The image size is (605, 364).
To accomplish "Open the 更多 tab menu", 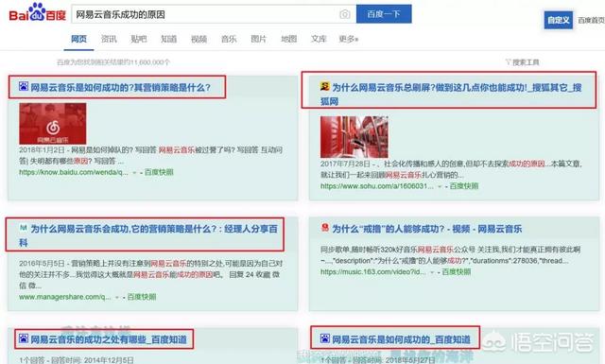I will pyautogui.click(x=348, y=39).
